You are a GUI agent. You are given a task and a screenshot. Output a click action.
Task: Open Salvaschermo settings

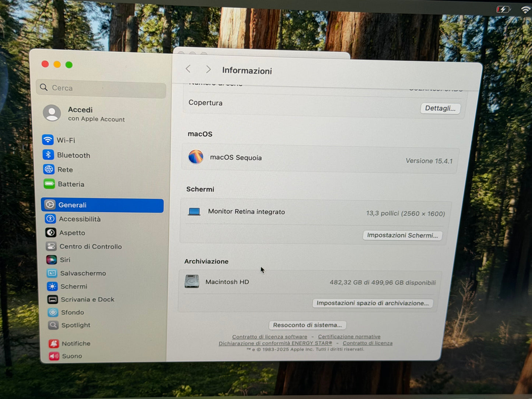76,273
